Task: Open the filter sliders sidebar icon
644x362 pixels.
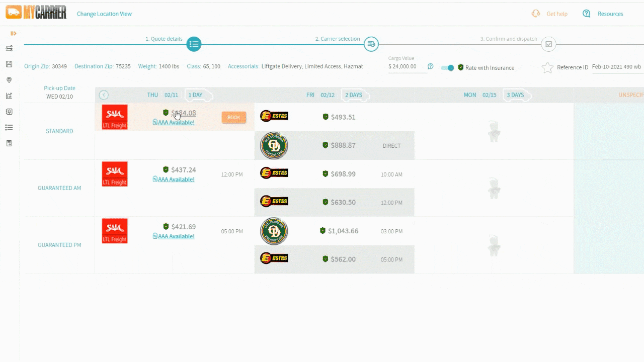Action: (x=9, y=48)
